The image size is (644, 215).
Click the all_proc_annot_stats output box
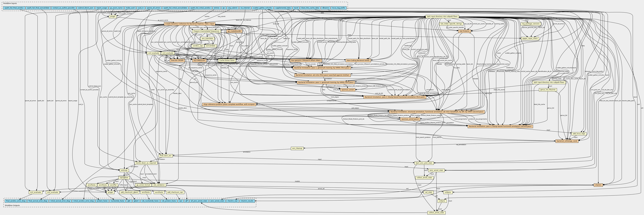[x=199, y=201]
